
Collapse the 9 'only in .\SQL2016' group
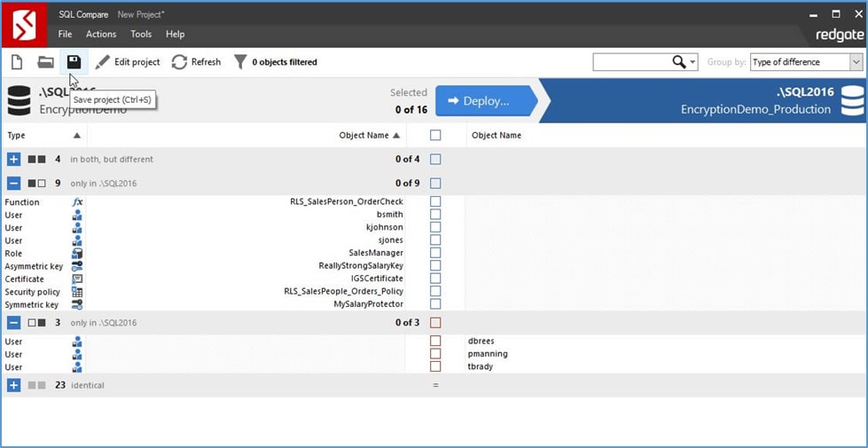(14, 184)
